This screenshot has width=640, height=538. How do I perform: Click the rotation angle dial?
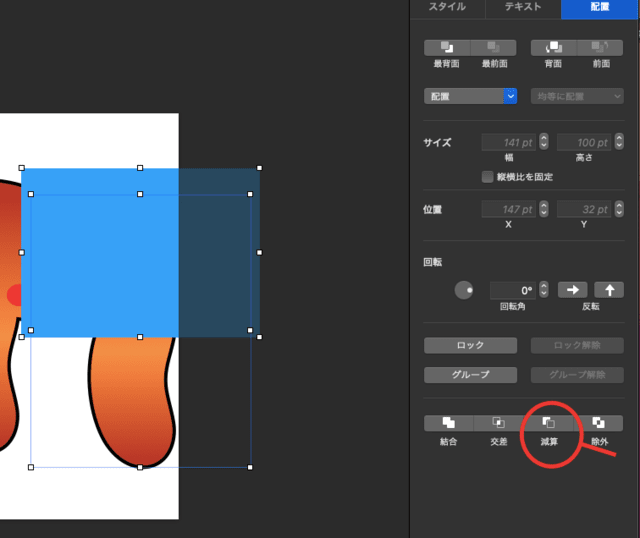(464, 290)
